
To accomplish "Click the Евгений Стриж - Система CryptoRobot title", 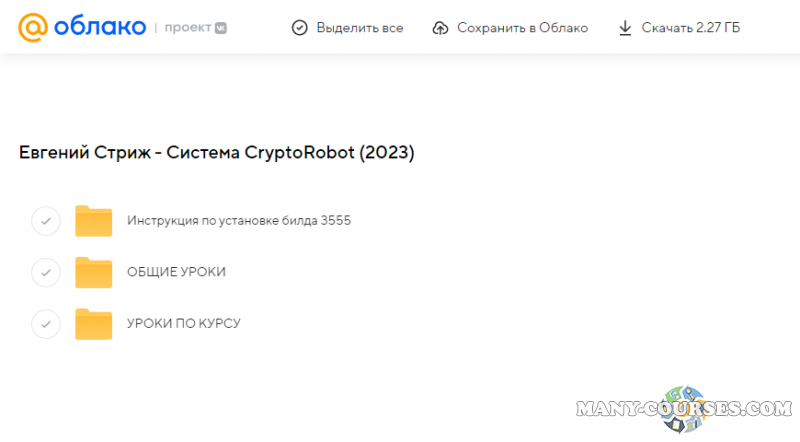I will (216, 153).
